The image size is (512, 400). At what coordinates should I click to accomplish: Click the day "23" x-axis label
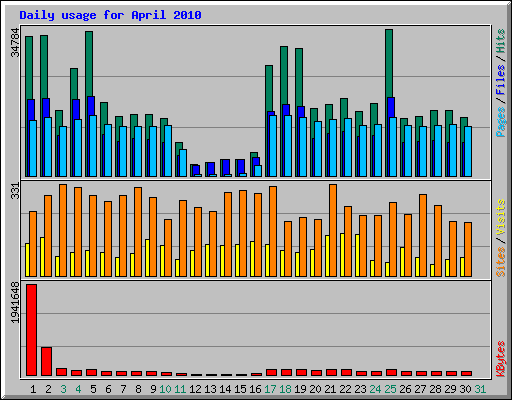pos(360,389)
